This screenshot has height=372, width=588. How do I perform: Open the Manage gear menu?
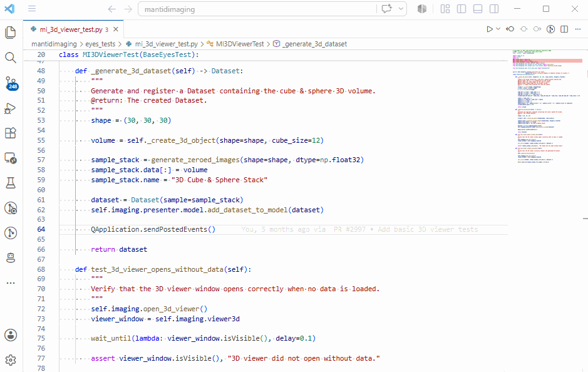(11, 360)
